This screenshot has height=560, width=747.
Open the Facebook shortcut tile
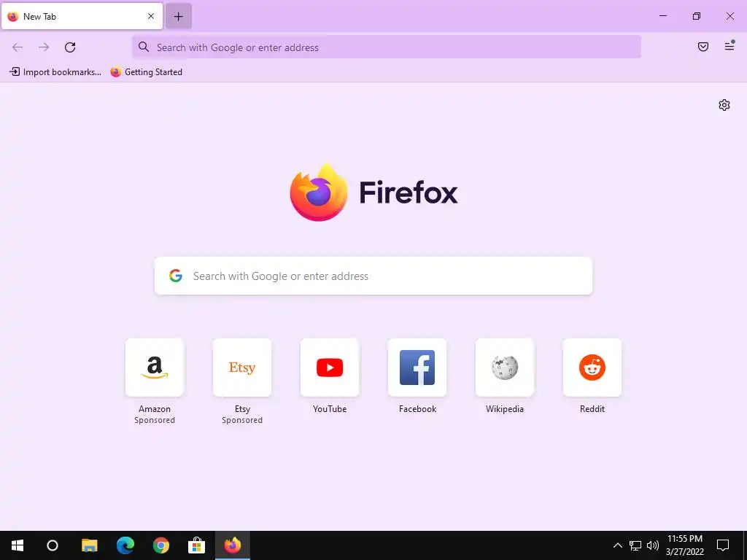417,367
